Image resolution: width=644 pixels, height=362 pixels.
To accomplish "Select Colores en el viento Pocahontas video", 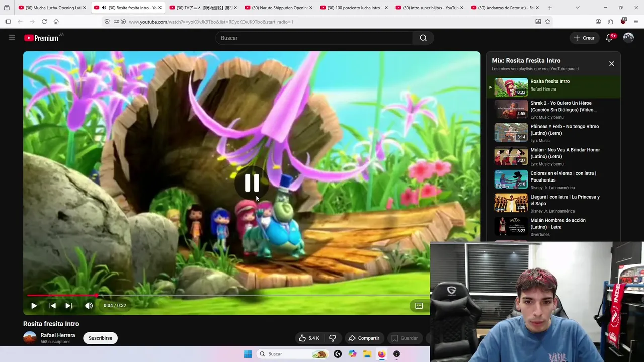I will (553, 180).
